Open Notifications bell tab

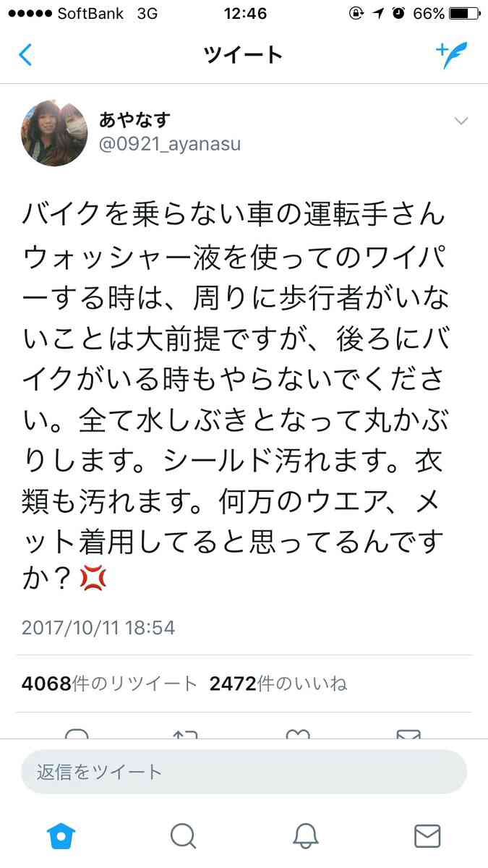click(x=306, y=835)
